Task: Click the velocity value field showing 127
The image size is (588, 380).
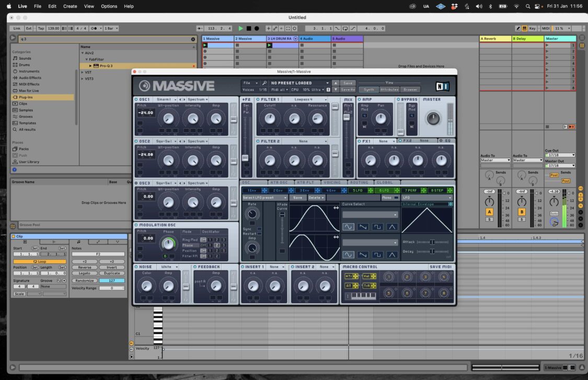Action: [112, 281]
